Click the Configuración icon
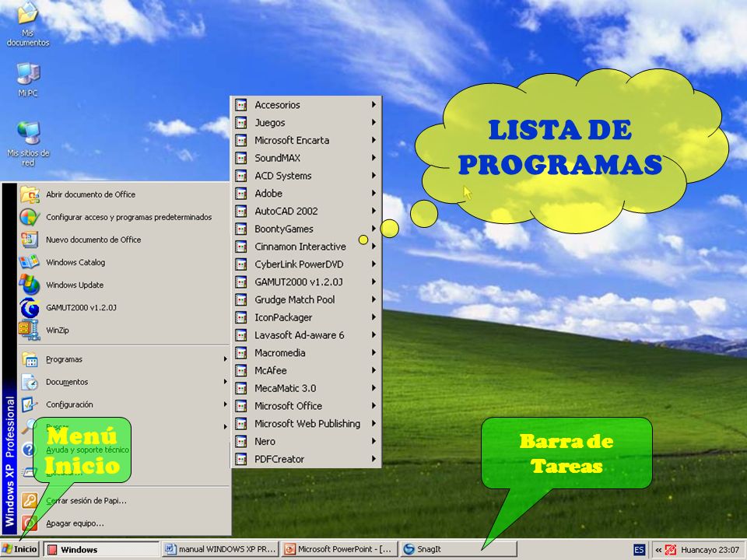Screen dimensions: 747x560 tap(29, 404)
